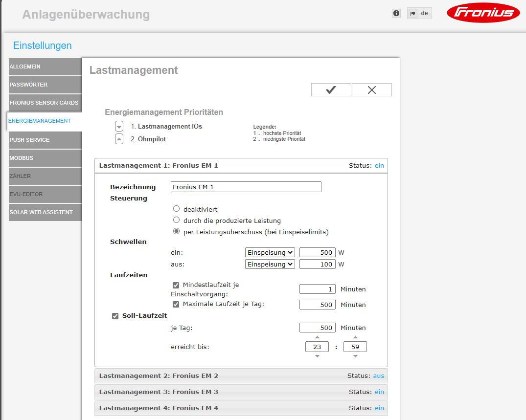
Task: Open the FRONIUS SENSOR CARDS tab
Action: [46, 103]
